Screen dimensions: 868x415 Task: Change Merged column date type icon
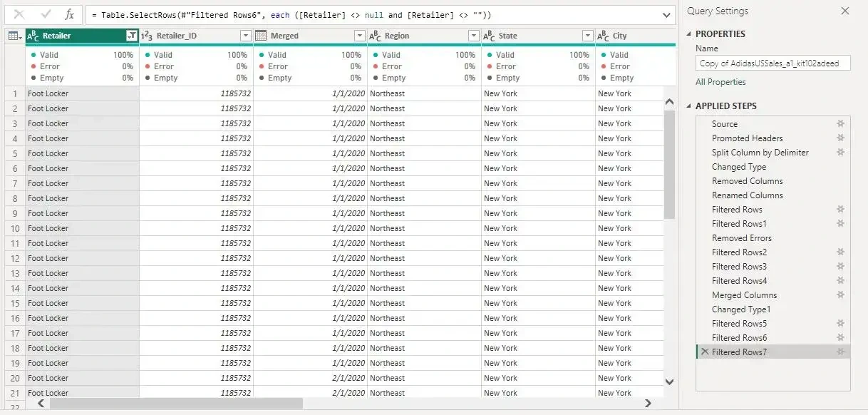pyautogui.click(x=261, y=36)
